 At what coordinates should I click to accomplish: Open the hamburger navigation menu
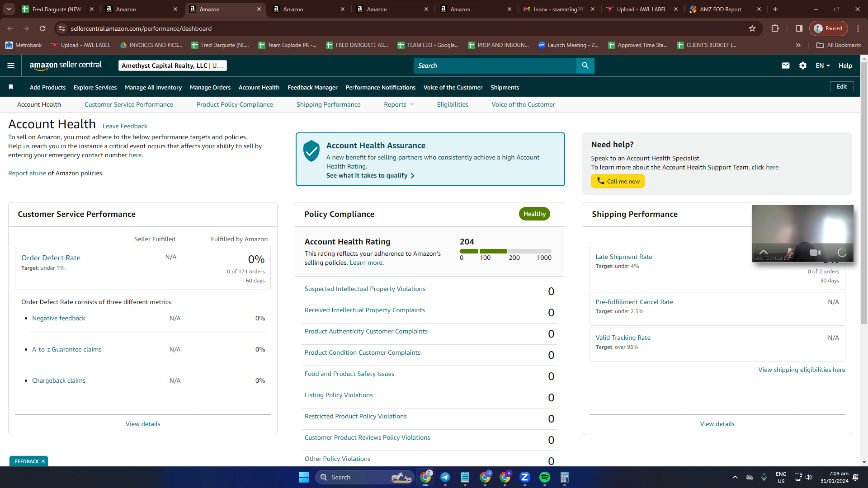pyautogui.click(x=11, y=66)
